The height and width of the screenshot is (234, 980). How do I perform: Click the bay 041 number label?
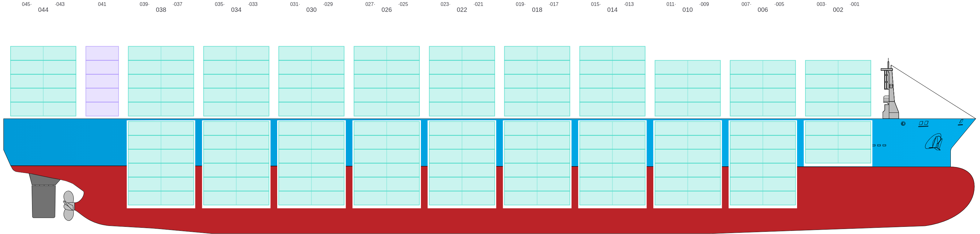click(102, 4)
